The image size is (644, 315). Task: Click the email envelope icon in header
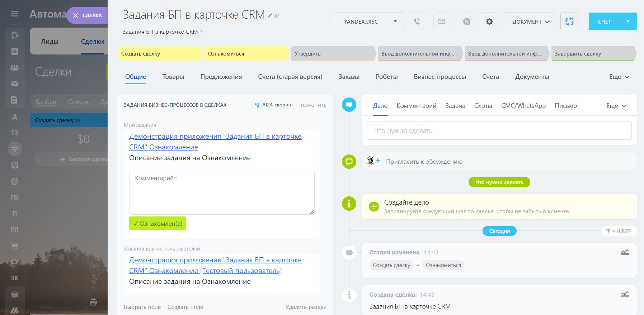(x=442, y=22)
